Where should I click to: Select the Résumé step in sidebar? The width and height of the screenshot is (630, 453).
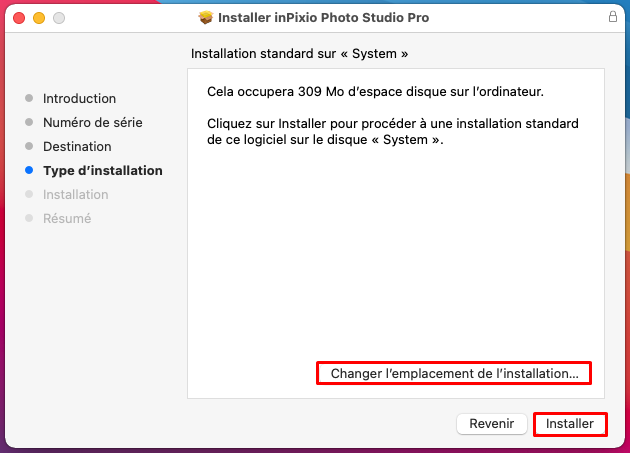(67, 218)
